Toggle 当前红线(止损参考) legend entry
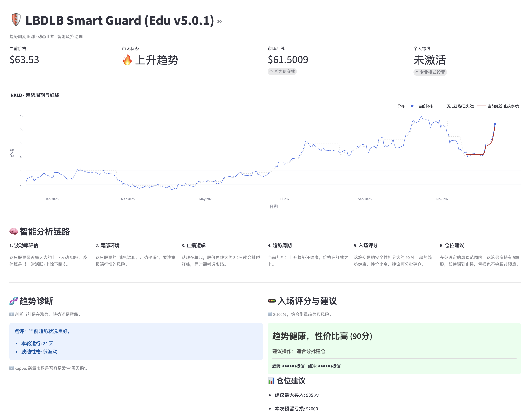 (503, 106)
